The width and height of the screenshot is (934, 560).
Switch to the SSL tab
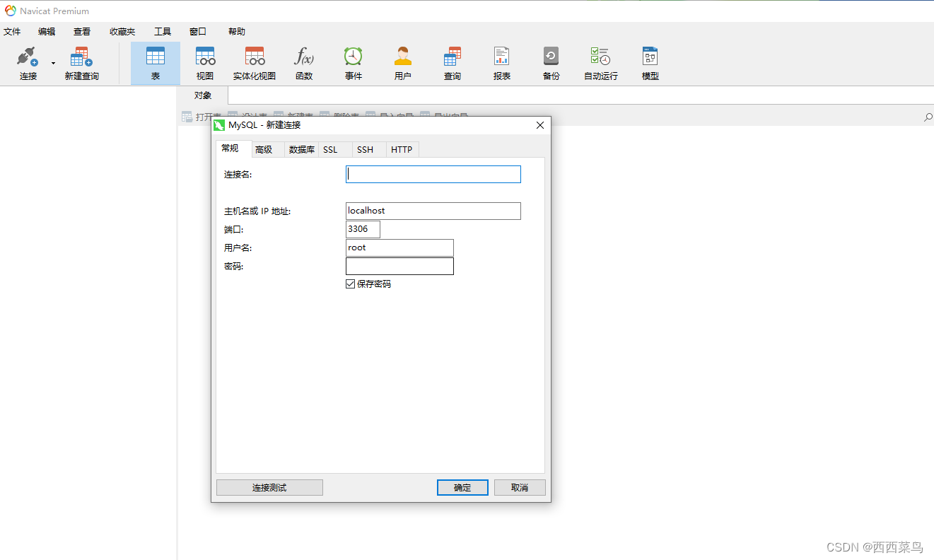coord(335,150)
